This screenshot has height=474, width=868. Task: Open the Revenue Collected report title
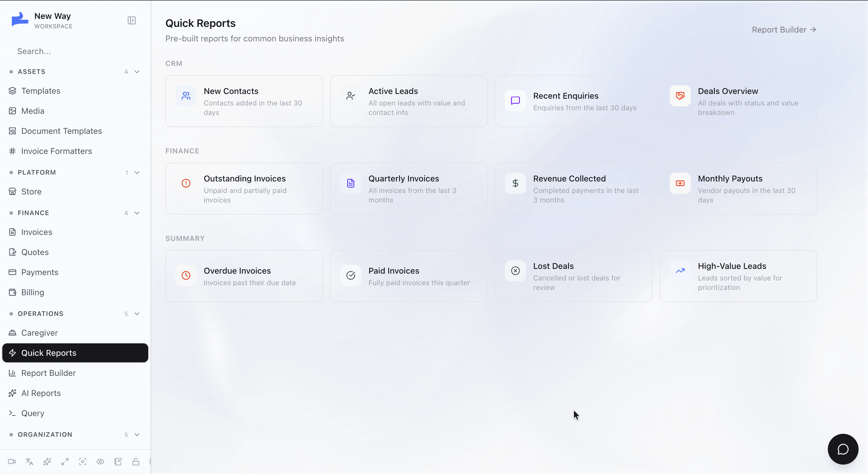click(x=569, y=178)
